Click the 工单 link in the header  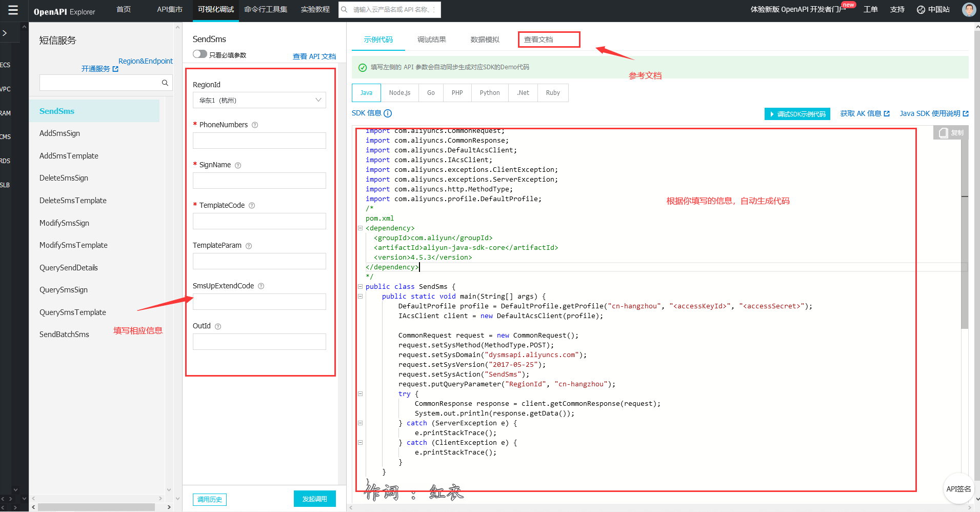(x=870, y=10)
